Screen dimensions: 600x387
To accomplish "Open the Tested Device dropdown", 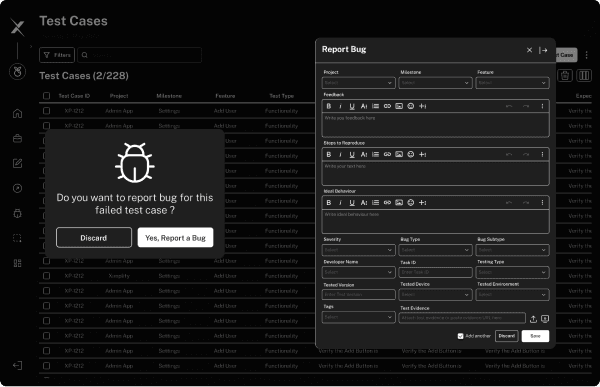I will pos(435,294).
